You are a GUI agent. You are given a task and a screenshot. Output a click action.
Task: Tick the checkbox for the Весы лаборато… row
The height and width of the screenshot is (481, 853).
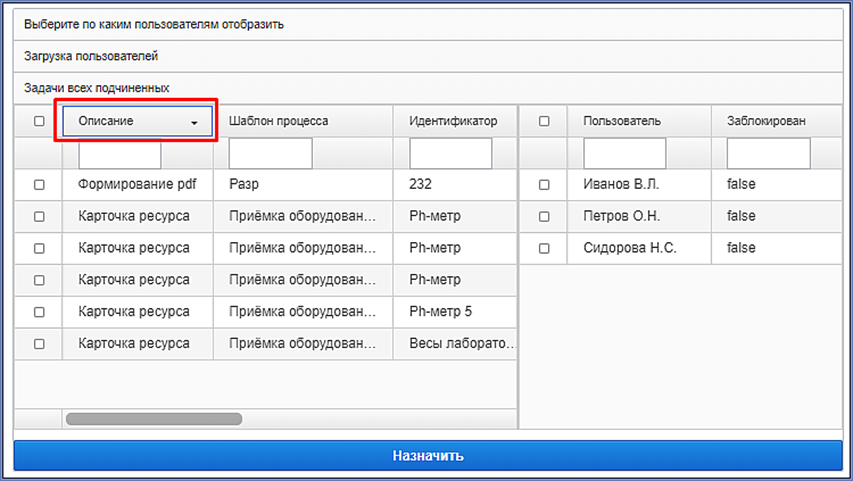(x=39, y=344)
